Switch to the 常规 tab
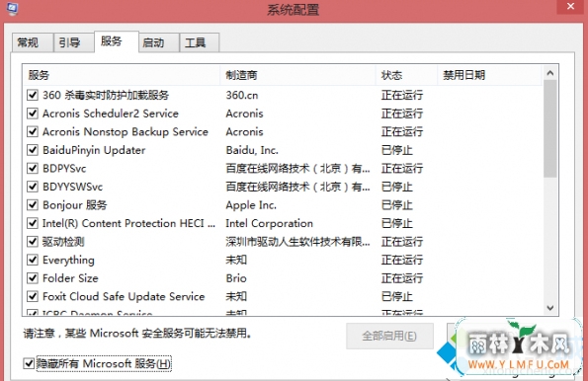 click(32, 42)
